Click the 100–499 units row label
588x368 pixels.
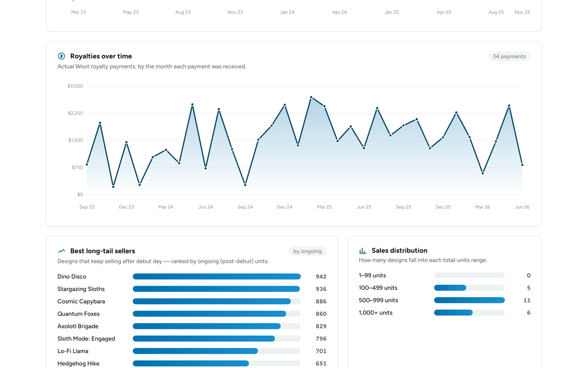378,287
